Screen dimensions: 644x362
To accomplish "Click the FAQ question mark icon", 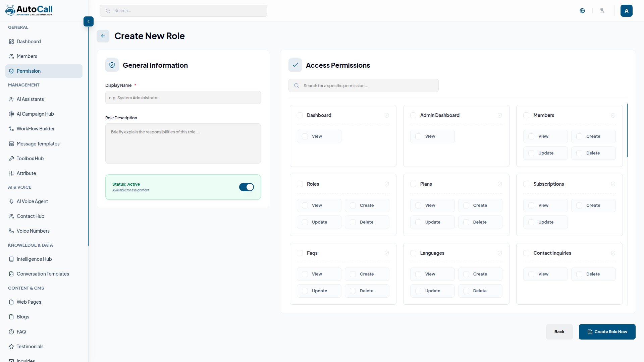I will tap(11, 332).
